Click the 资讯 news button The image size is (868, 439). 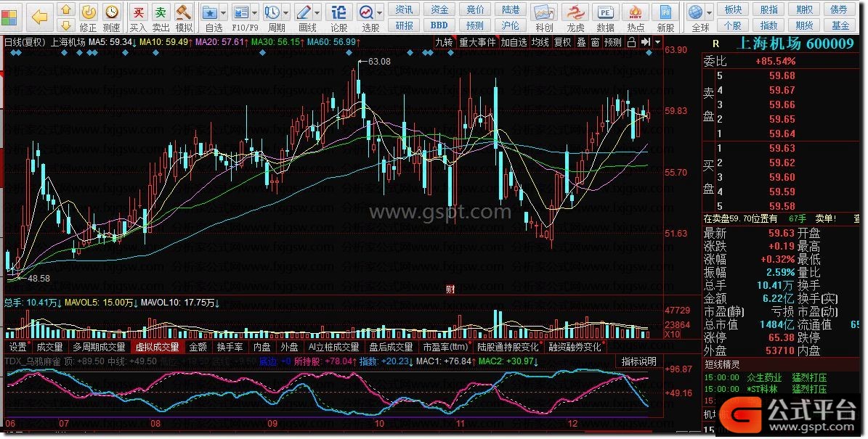404,9
